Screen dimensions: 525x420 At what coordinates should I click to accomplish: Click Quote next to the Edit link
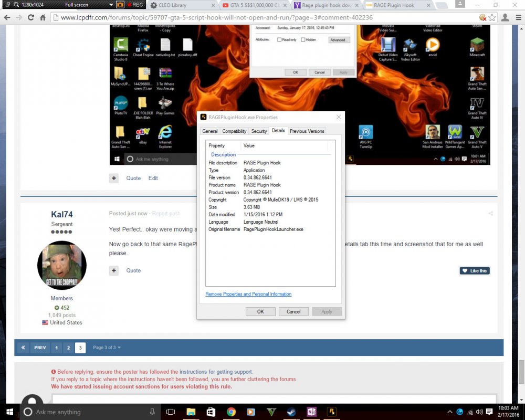point(133,178)
